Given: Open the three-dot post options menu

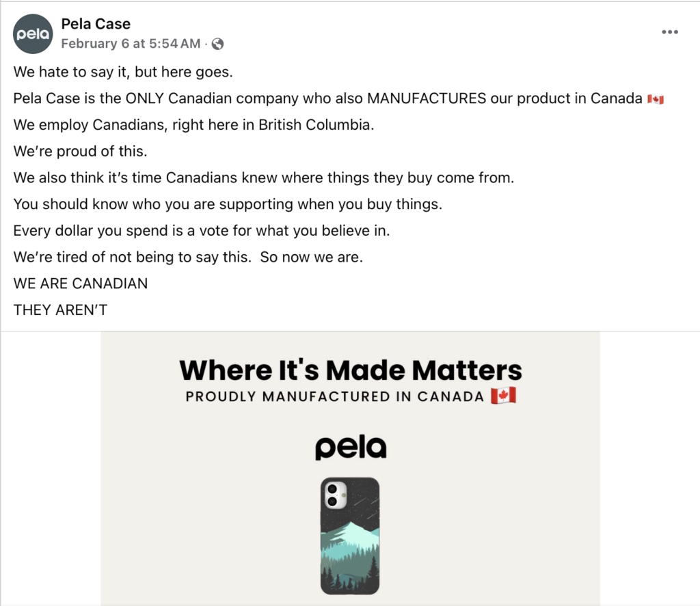Looking at the screenshot, I should pos(670,31).
